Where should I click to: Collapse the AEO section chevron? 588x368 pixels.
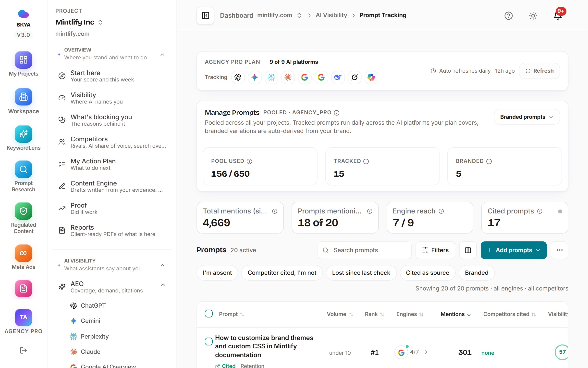click(x=163, y=285)
